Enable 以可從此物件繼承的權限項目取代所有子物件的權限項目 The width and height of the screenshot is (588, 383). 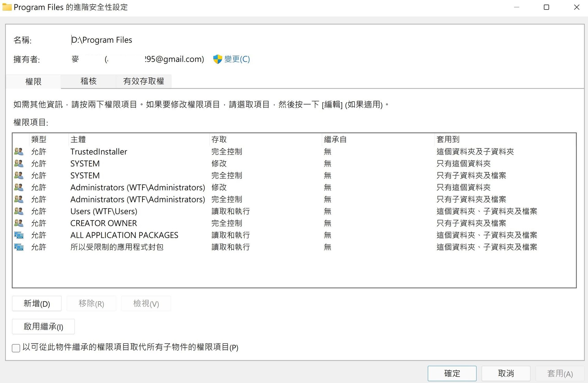point(16,348)
